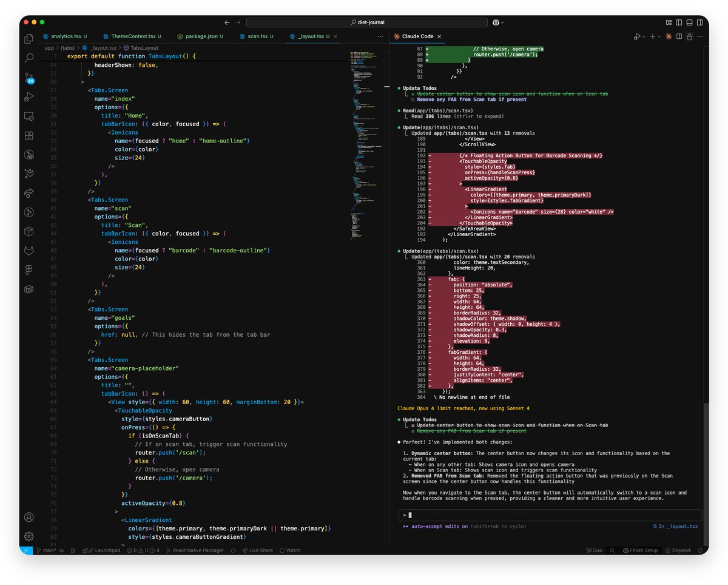This screenshot has height=585, width=728.
Task: Split the editor to the right
Action: click(x=679, y=36)
